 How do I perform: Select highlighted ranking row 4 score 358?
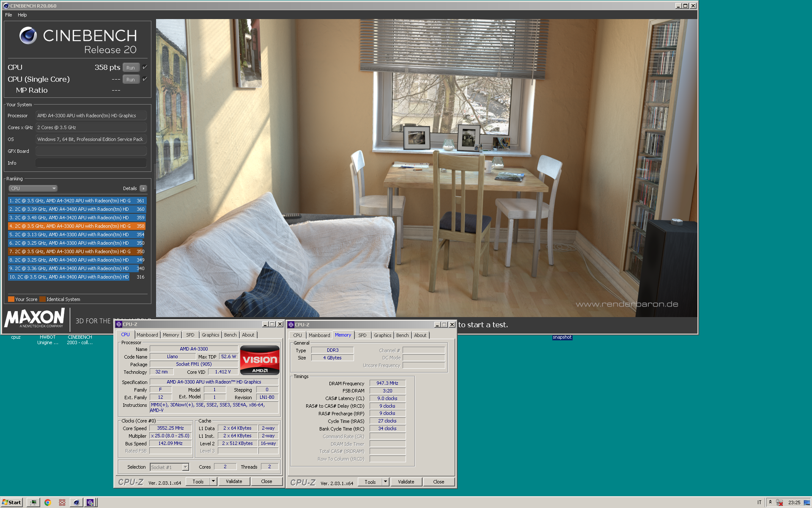(x=77, y=226)
